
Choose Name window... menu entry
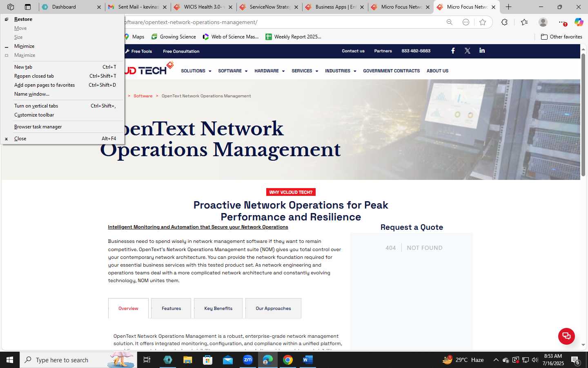[62, 94]
